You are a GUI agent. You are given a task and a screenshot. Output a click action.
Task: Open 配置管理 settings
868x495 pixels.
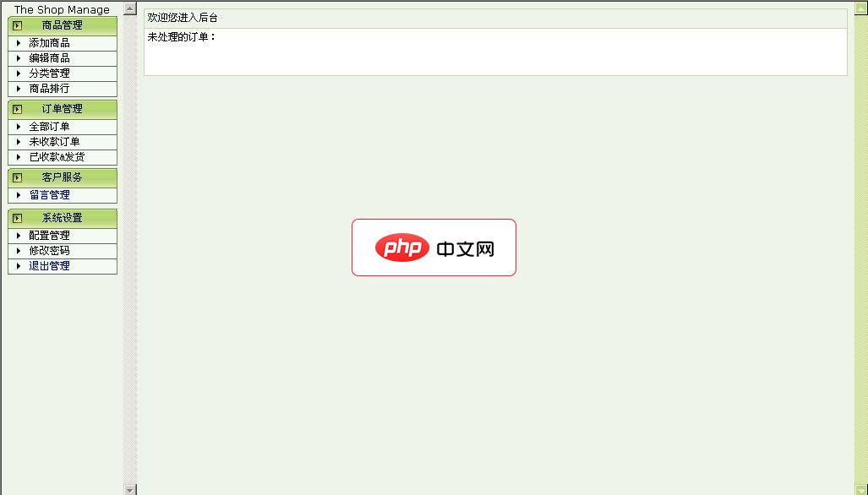[49, 236]
